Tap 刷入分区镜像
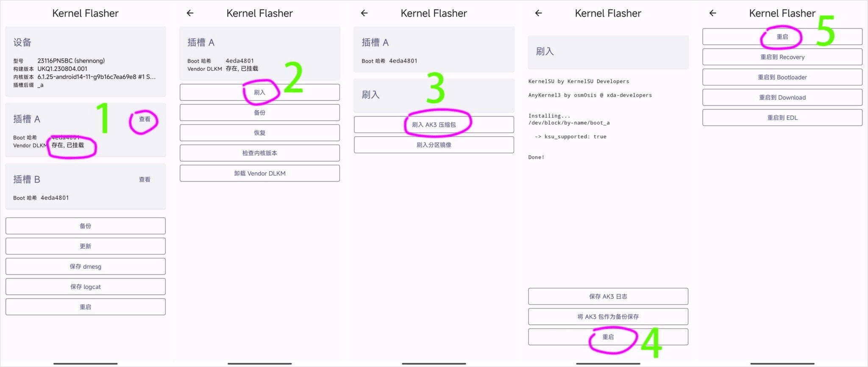 pyautogui.click(x=434, y=144)
